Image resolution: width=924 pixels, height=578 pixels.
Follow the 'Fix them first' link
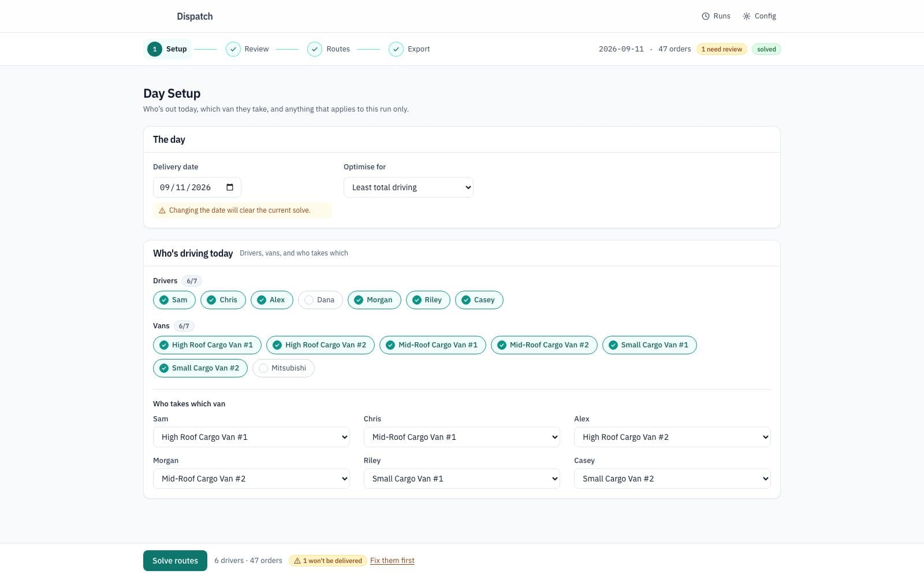tap(392, 561)
